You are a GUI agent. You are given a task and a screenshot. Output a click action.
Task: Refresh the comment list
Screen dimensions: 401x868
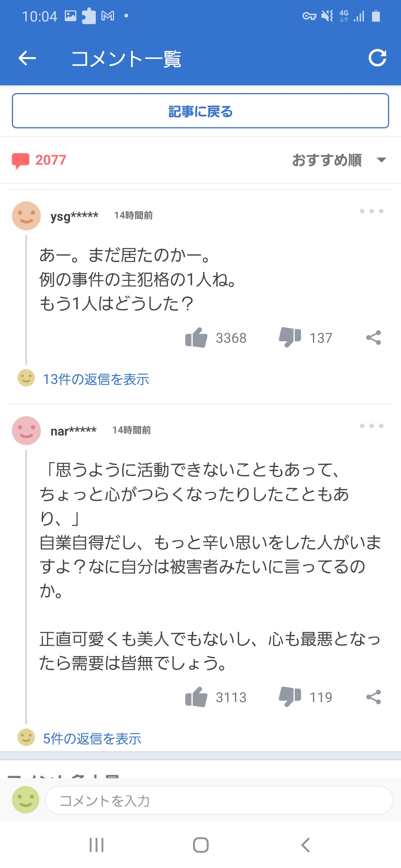(377, 58)
